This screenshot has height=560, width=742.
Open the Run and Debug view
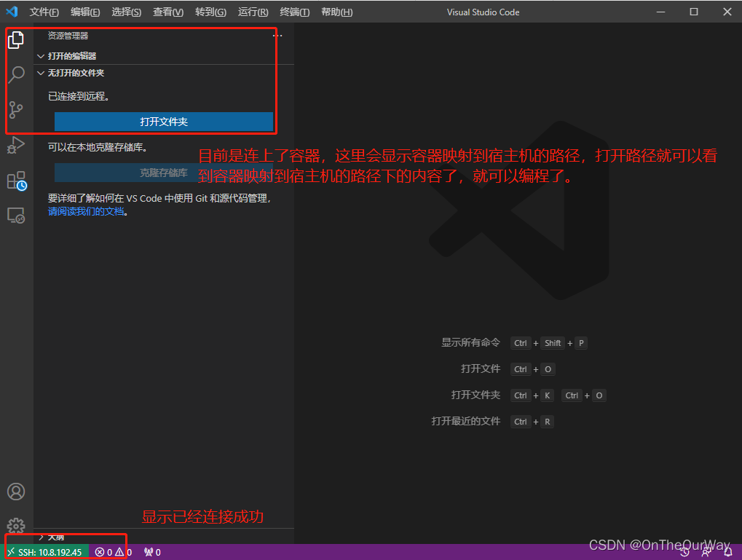click(x=16, y=145)
